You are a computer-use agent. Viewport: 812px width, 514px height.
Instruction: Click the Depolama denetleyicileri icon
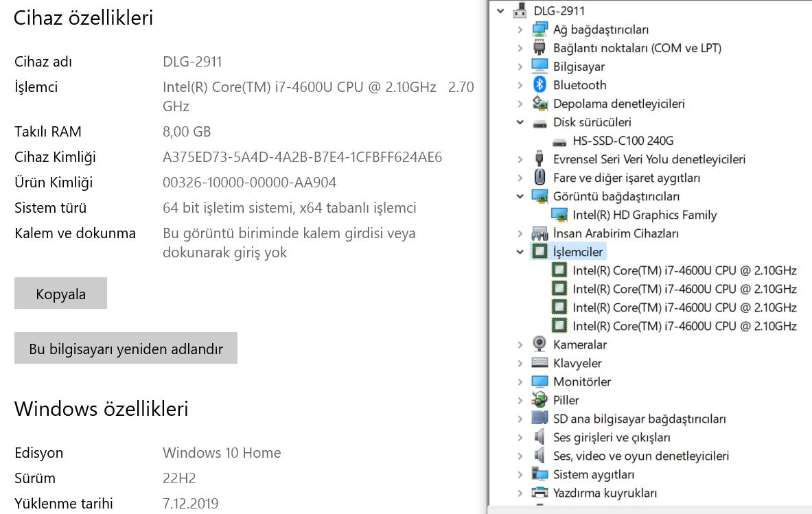pyautogui.click(x=540, y=104)
